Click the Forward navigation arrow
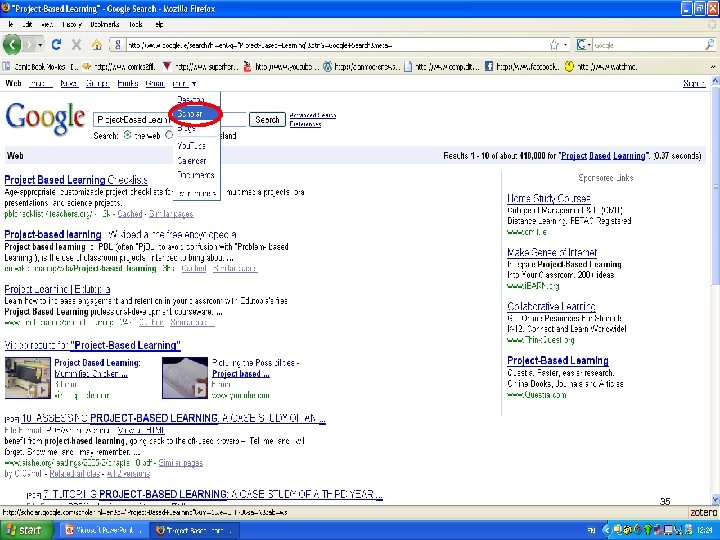The image size is (720, 540). tap(29, 45)
